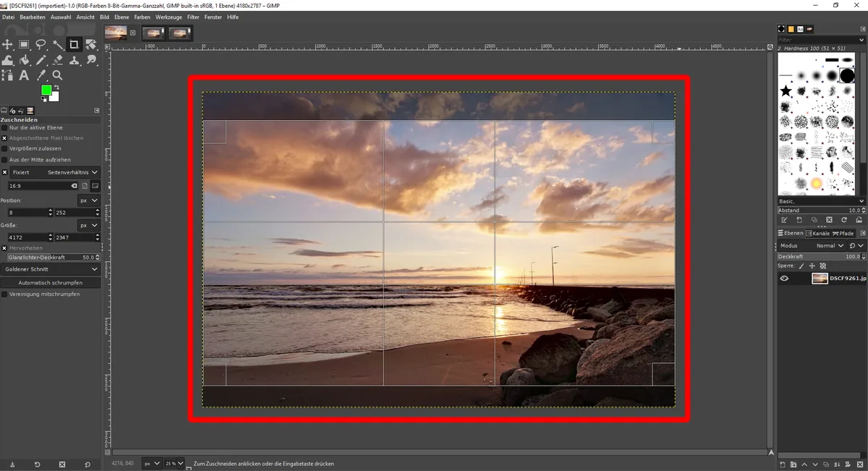Select the Rectangle Select tool
868x471 pixels.
tap(24, 45)
